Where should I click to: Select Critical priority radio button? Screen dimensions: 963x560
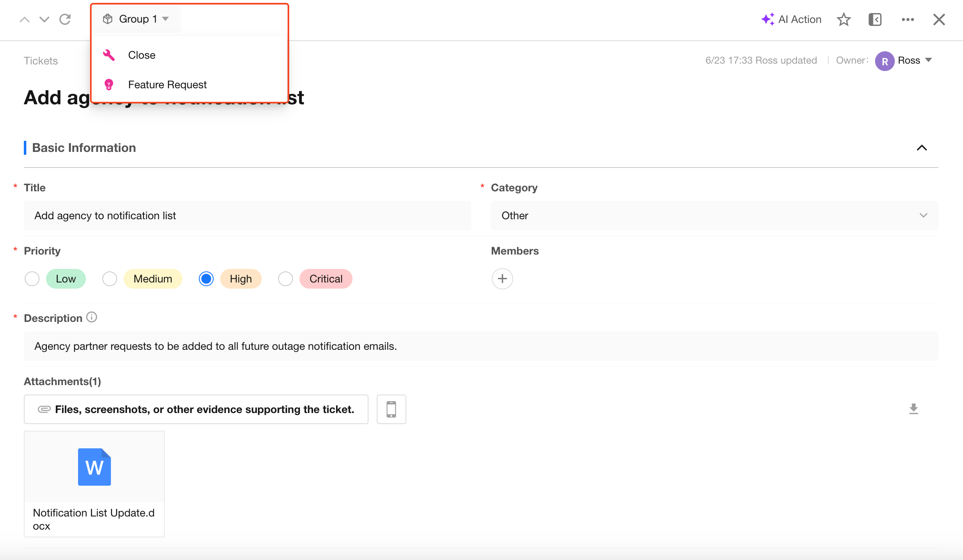tap(286, 279)
